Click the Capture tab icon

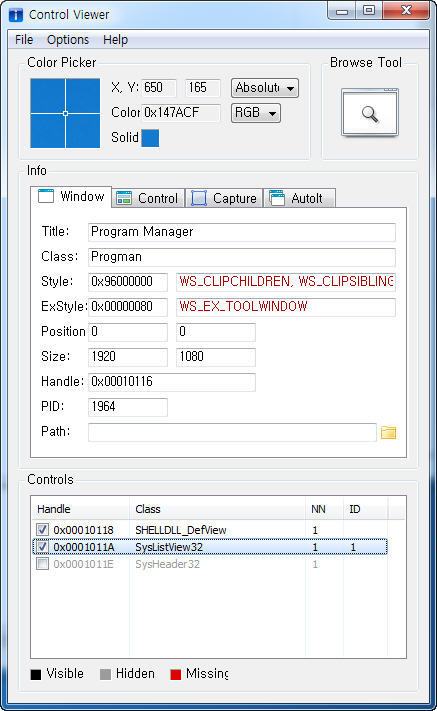(x=199, y=198)
